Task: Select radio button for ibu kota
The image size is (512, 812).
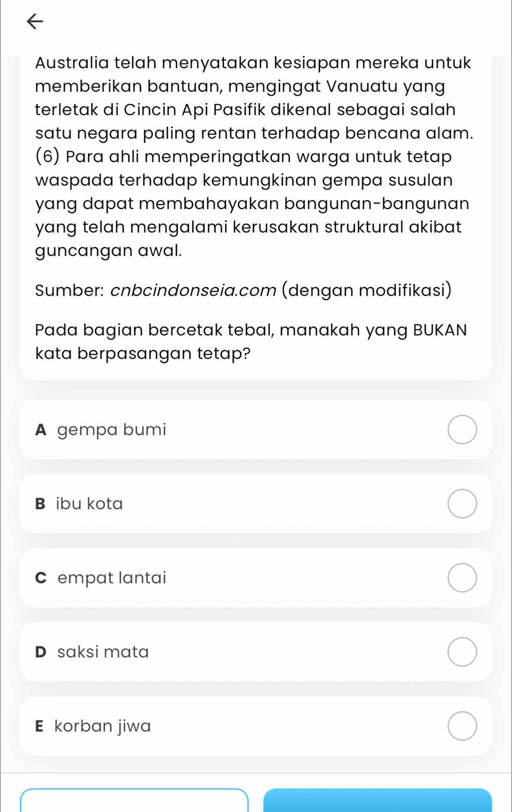Action: click(x=462, y=504)
